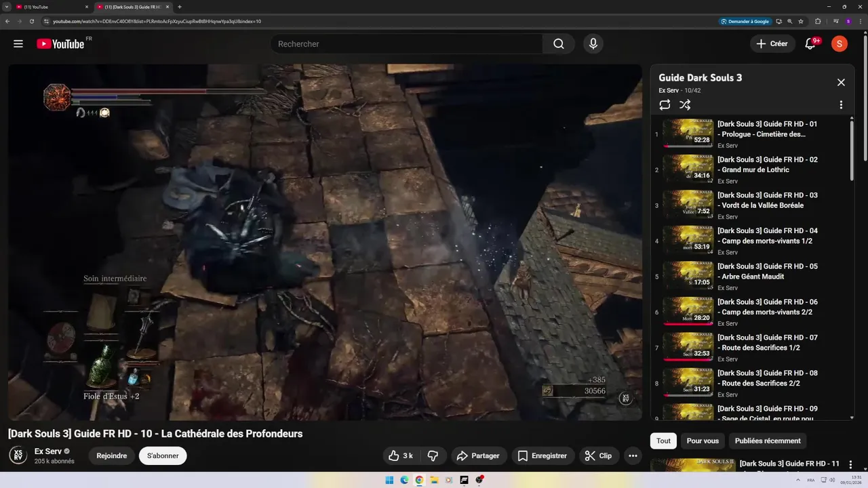This screenshot has width=868, height=488.
Task: Open the browser extensions puzzle icon
Action: point(818,21)
